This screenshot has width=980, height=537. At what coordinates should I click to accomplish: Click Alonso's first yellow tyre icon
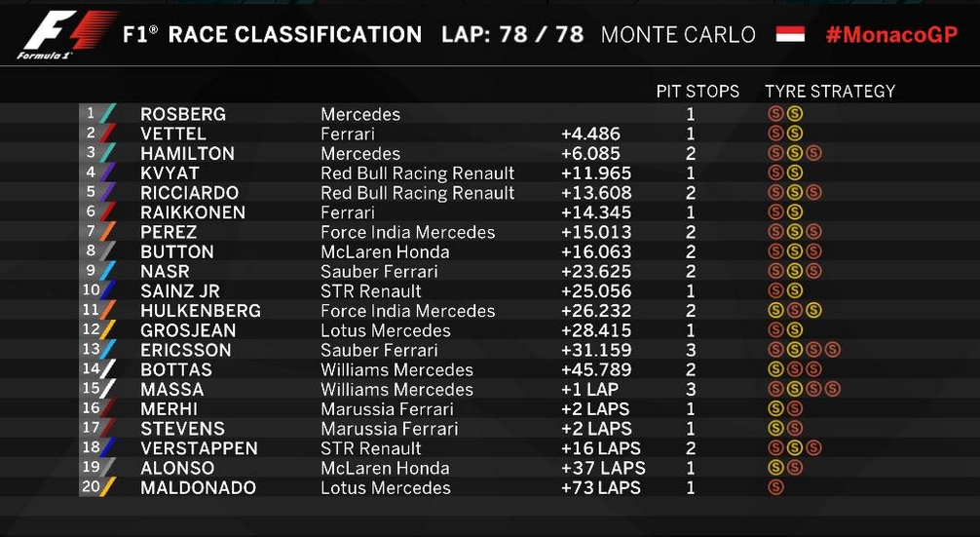tap(775, 468)
